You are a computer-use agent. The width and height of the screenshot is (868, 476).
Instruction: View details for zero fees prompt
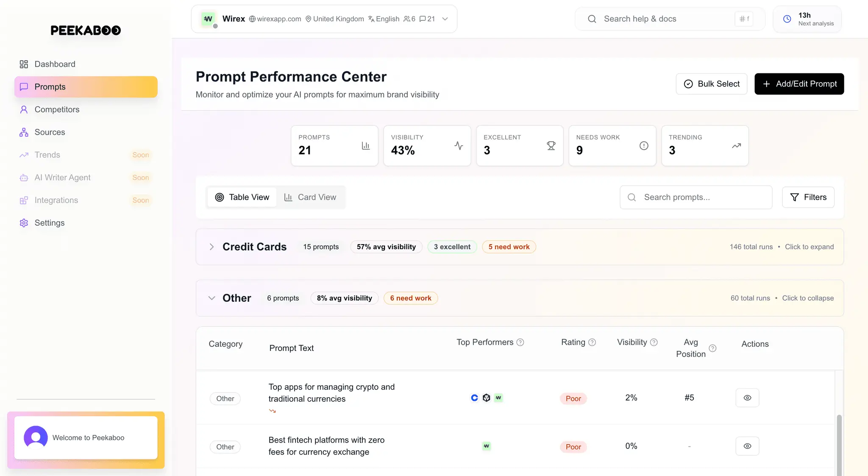pos(747,446)
